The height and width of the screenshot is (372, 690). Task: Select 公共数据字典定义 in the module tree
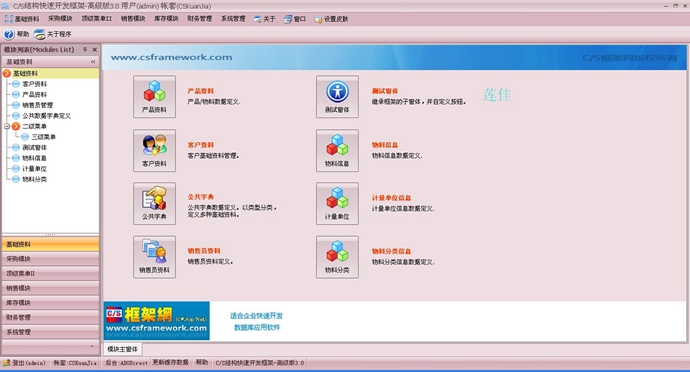point(47,116)
